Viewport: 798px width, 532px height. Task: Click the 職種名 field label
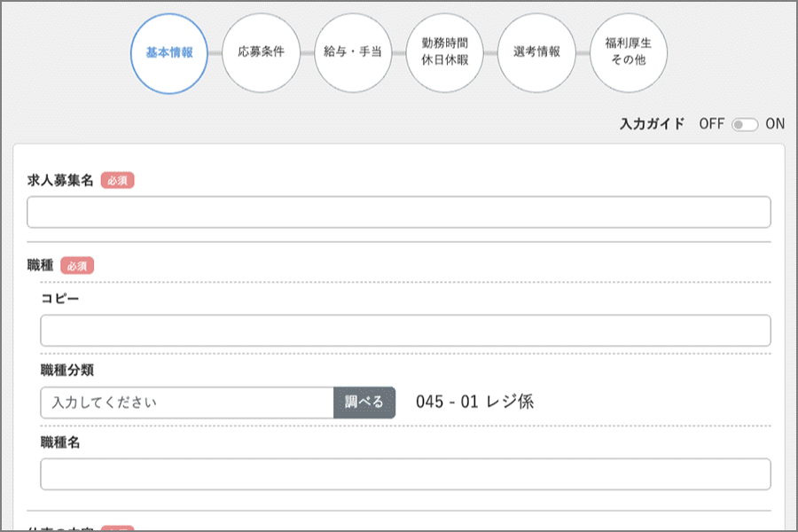click(60, 442)
